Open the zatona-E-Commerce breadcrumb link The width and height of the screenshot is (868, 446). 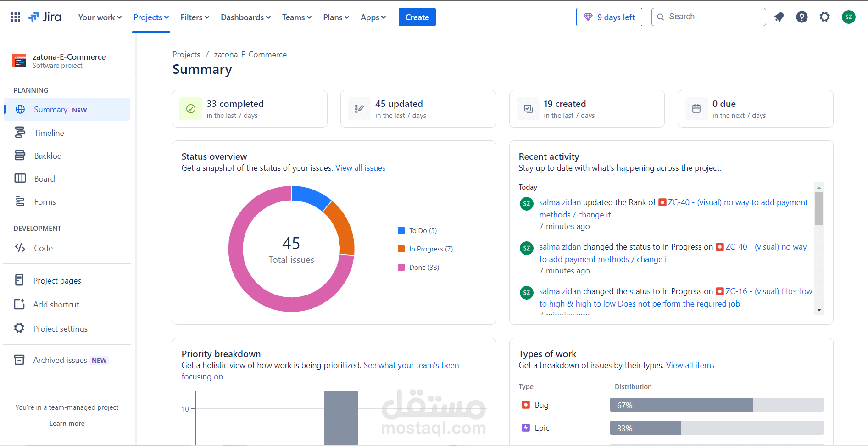point(250,55)
